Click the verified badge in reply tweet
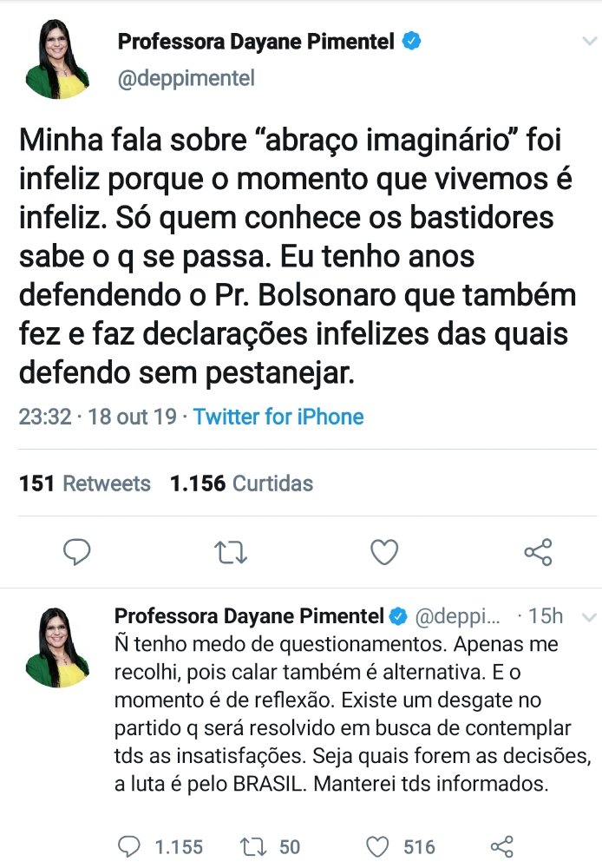 (398, 617)
